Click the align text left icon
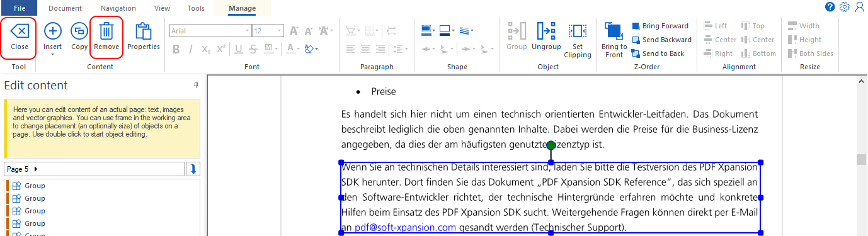The width and height of the screenshot is (868, 236). pos(351,48)
